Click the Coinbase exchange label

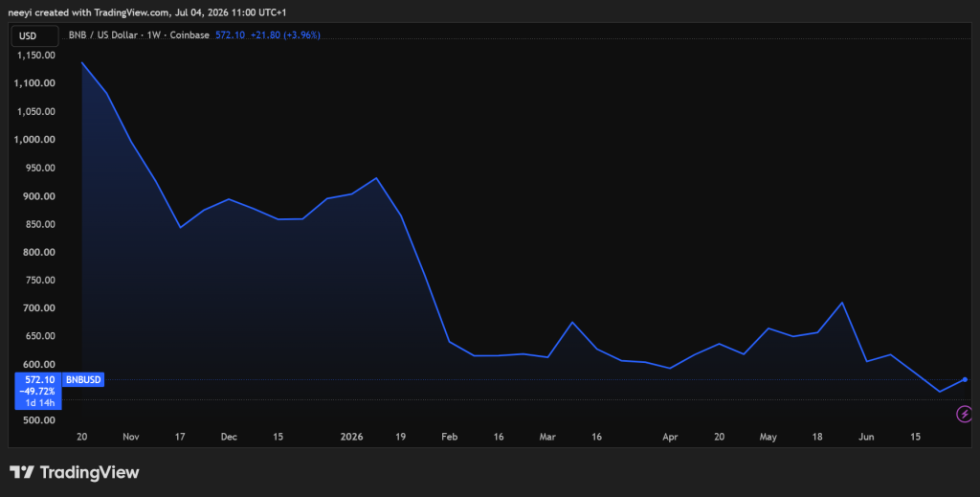click(x=189, y=35)
